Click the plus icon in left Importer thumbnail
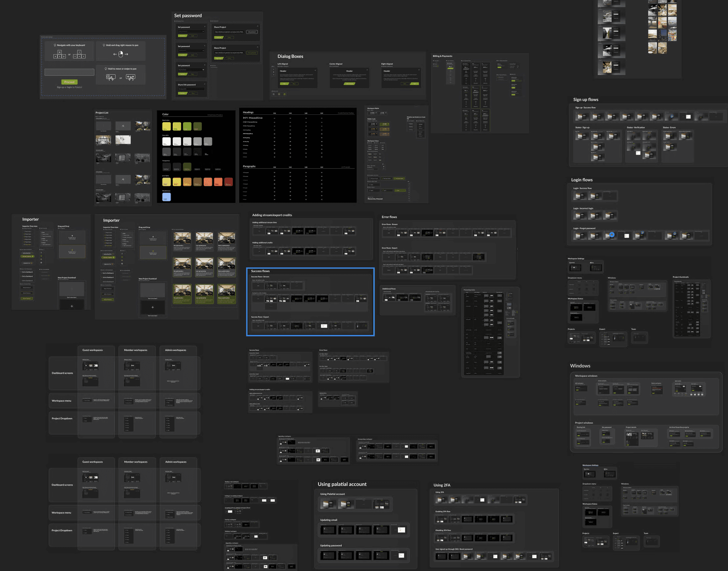Viewport: 728px width, 571px height. [x=72, y=306]
